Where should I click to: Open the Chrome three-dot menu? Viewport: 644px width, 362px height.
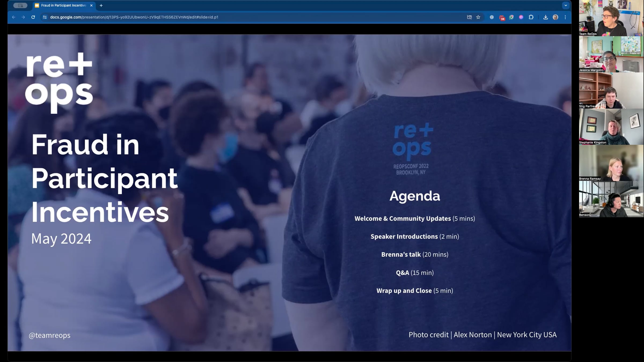(x=565, y=17)
